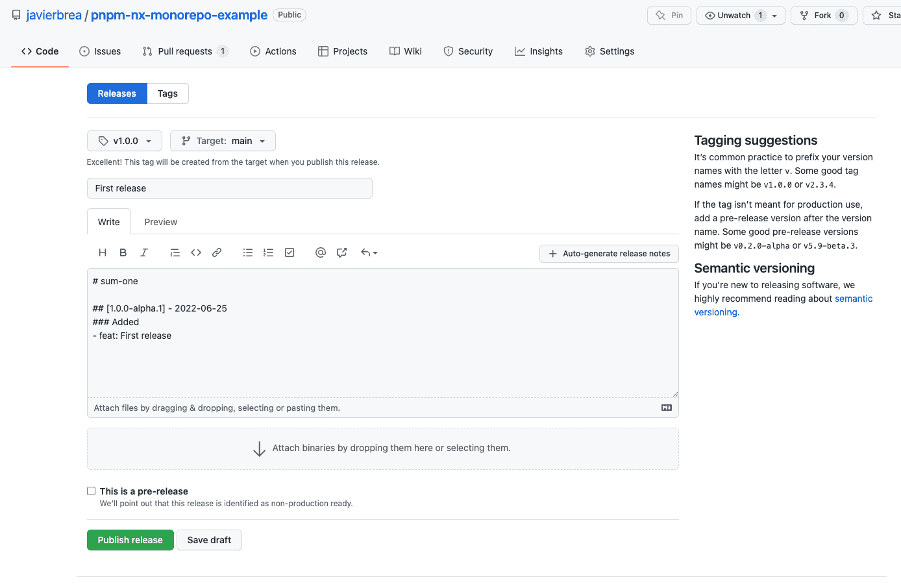
Task: Switch to the Actions tab
Action: (273, 51)
